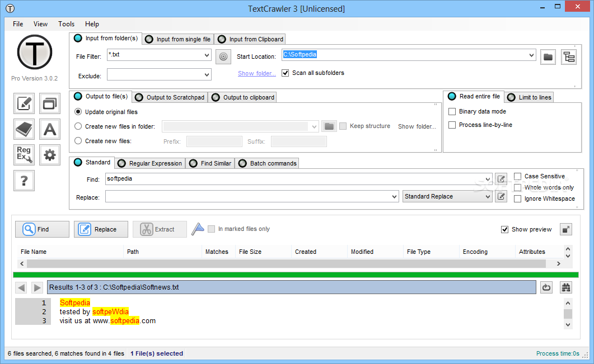Open the Tools menu
This screenshot has height=364, width=594.
click(x=66, y=24)
